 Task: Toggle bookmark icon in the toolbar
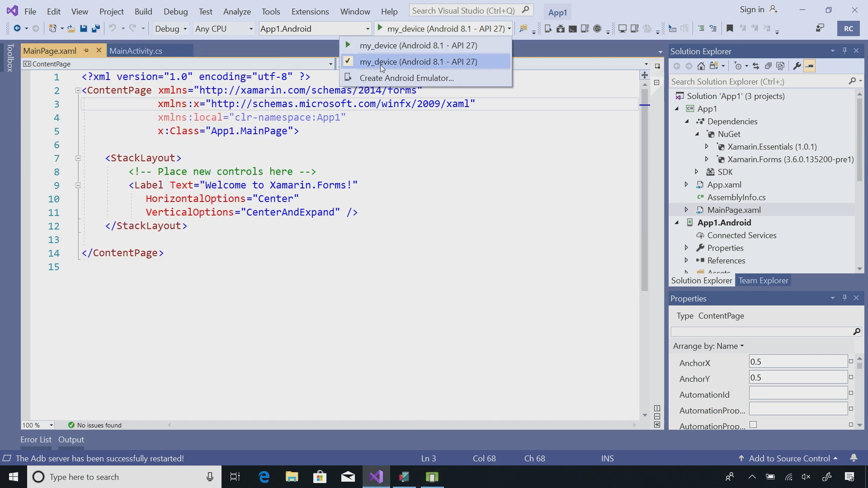coord(730,28)
